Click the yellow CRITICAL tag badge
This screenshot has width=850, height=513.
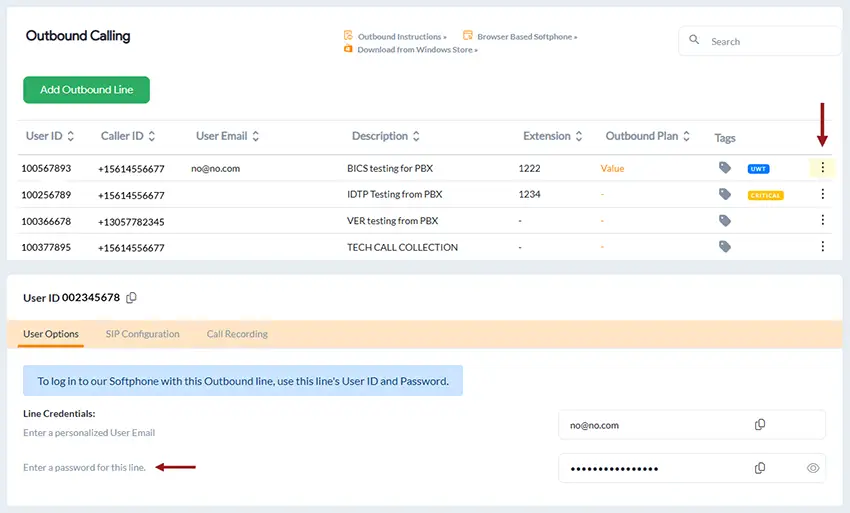(x=765, y=195)
